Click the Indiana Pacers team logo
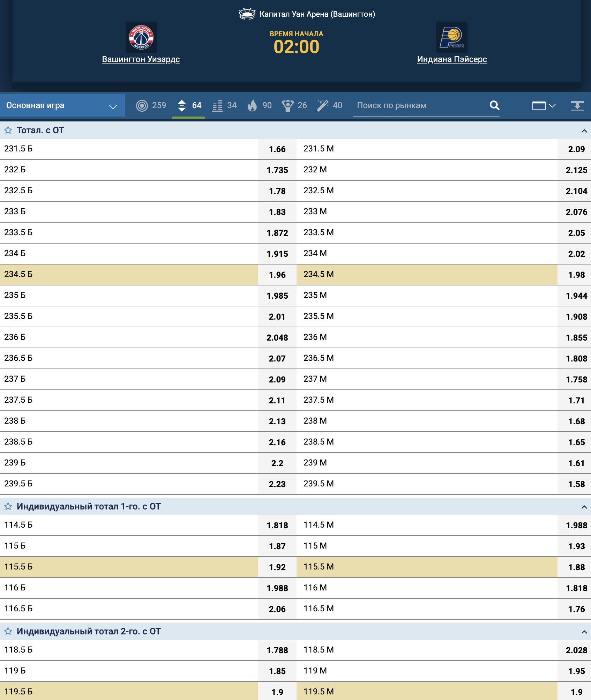 click(x=452, y=37)
